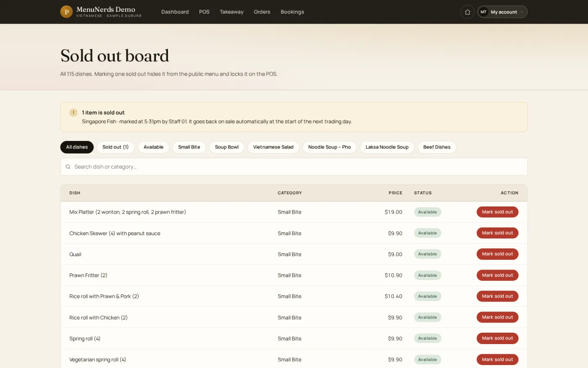Click the search magnifier icon
The width and height of the screenshot is (588, 368).
(68, 167)
